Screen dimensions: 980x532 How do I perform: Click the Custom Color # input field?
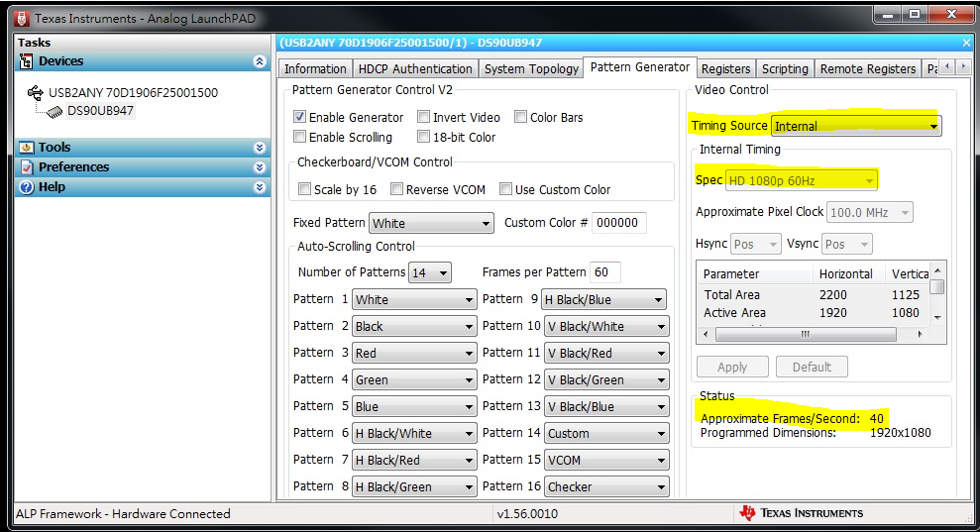(x=617, y=223)
